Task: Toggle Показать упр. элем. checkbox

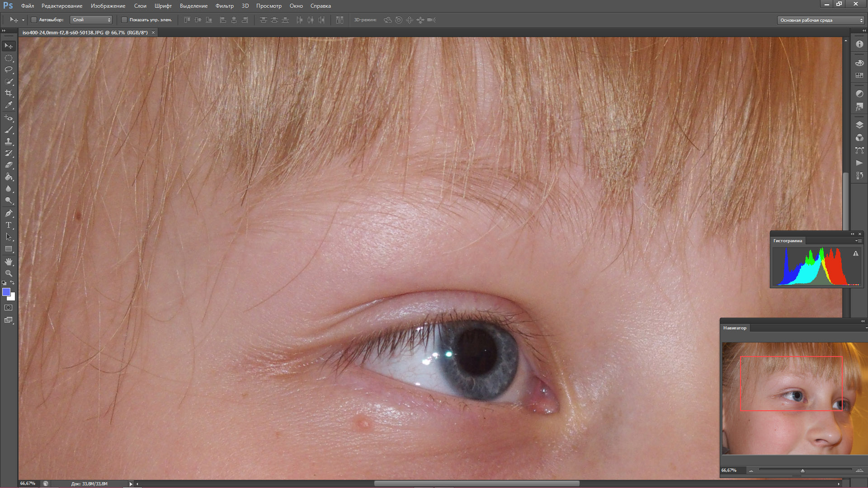Action: [124, 20]
